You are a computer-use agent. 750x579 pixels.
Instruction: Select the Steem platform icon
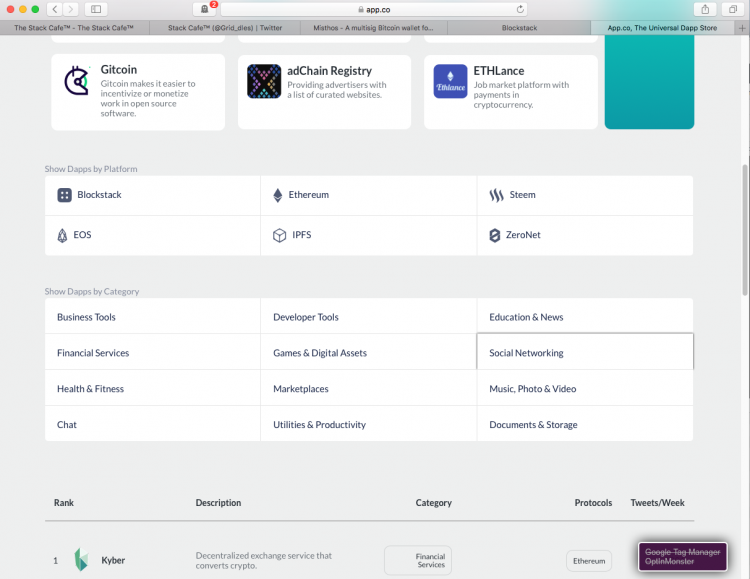pyautogui.click(x=496, y=195)
